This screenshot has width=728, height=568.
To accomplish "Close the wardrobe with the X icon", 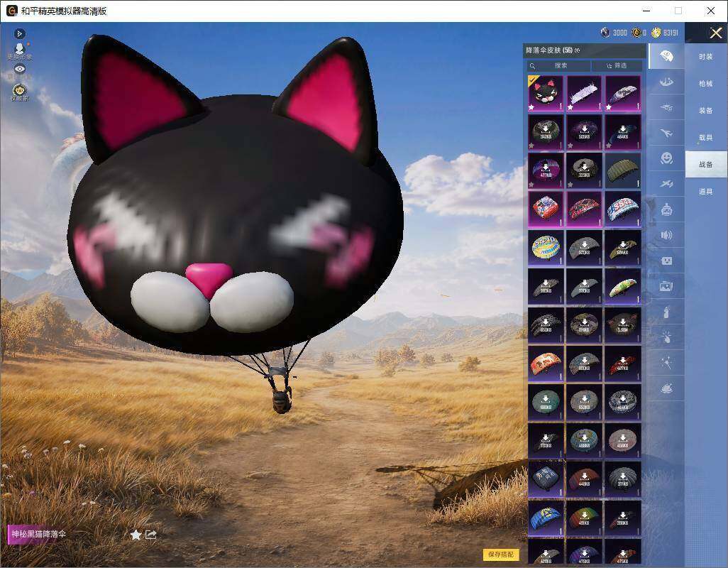I will pyautogui.click(x=715, y=33).
